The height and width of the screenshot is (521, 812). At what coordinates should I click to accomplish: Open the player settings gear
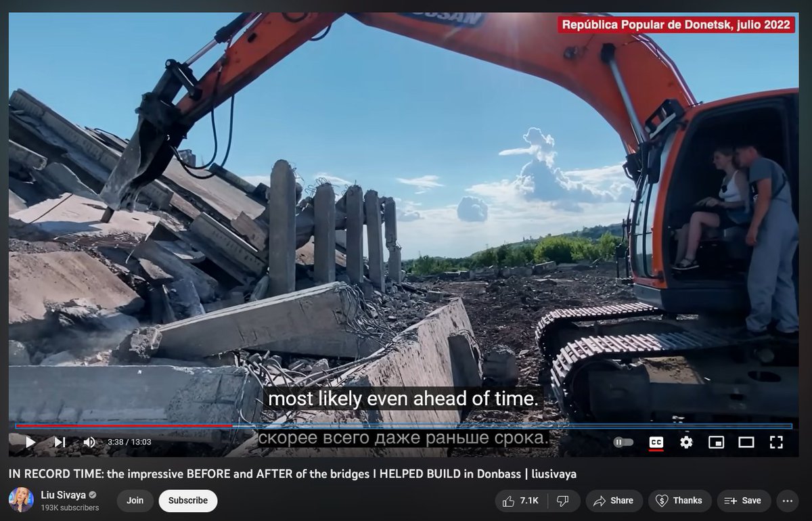click(x=686, y=442)
